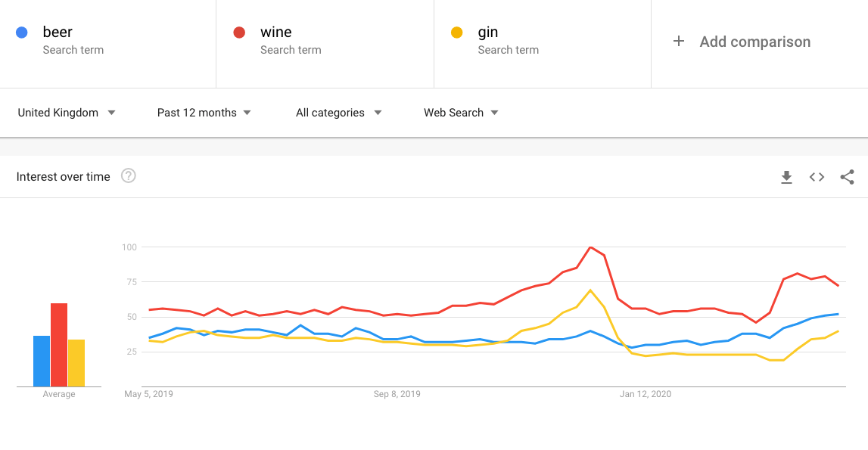The height and width of the screenshot is (450, 868).
Task: Click the embed code icon
Action: point(817,177)
